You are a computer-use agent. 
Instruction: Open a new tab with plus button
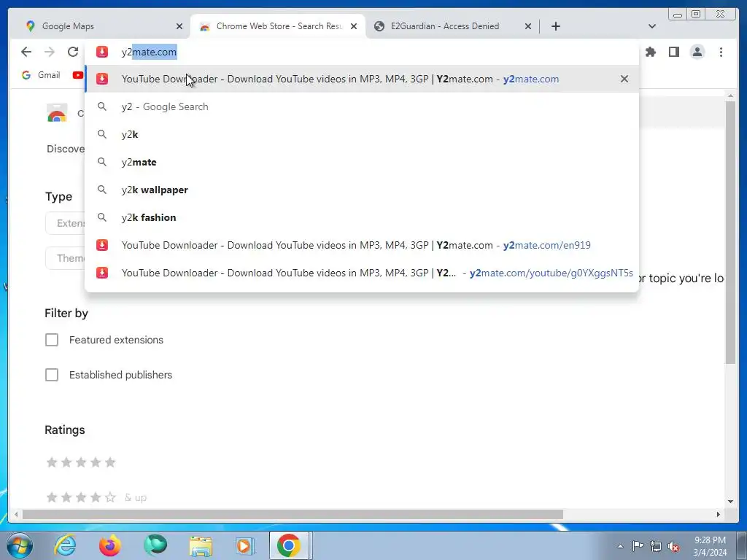pyautogui.click(x=555, y=26)
